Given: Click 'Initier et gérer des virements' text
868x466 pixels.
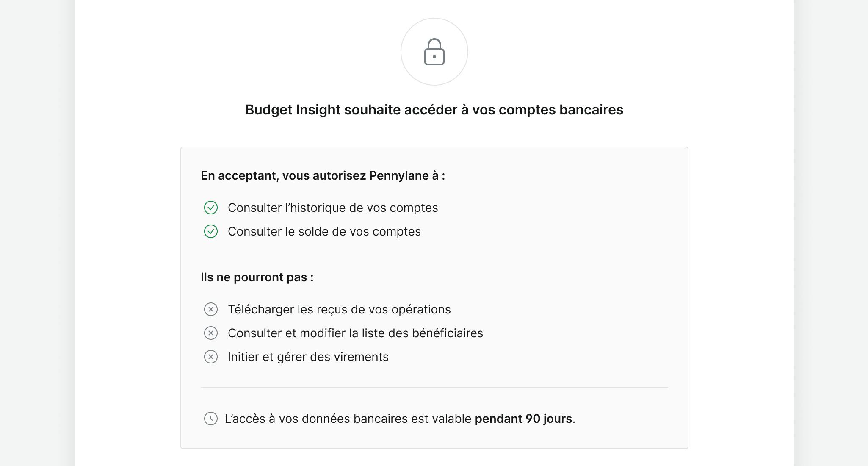Looking at the screenshot, I should [x=308, y=357].
